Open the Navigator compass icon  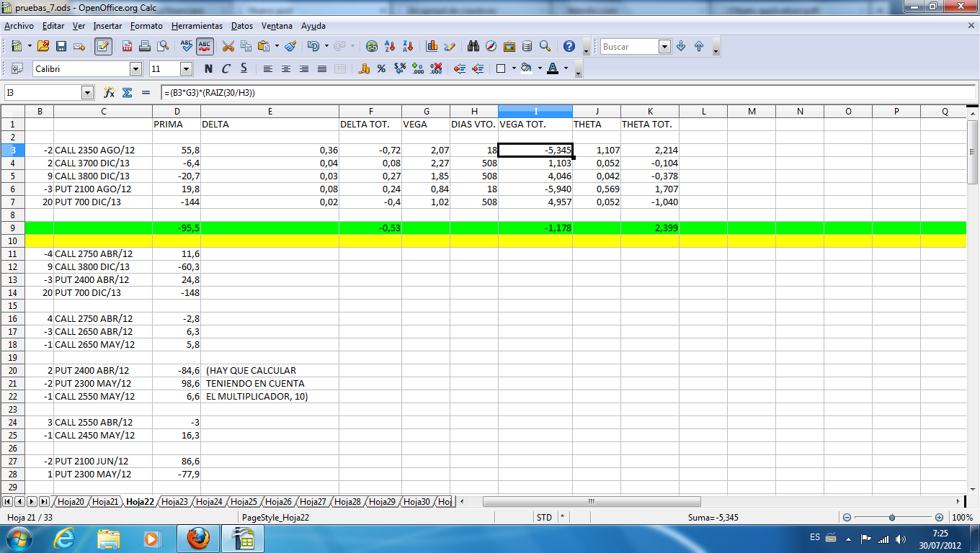[x=491, y=46]
